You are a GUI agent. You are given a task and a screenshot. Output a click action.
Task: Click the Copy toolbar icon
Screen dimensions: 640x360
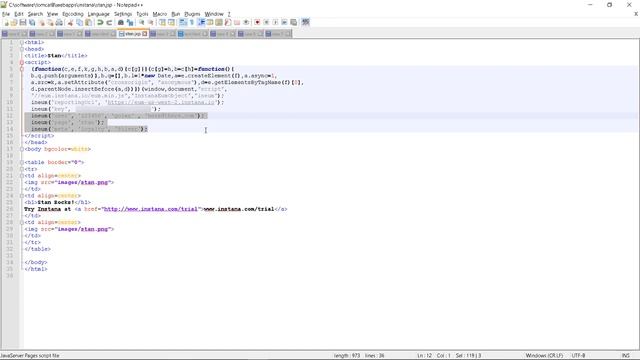click(x=80, y=22)
